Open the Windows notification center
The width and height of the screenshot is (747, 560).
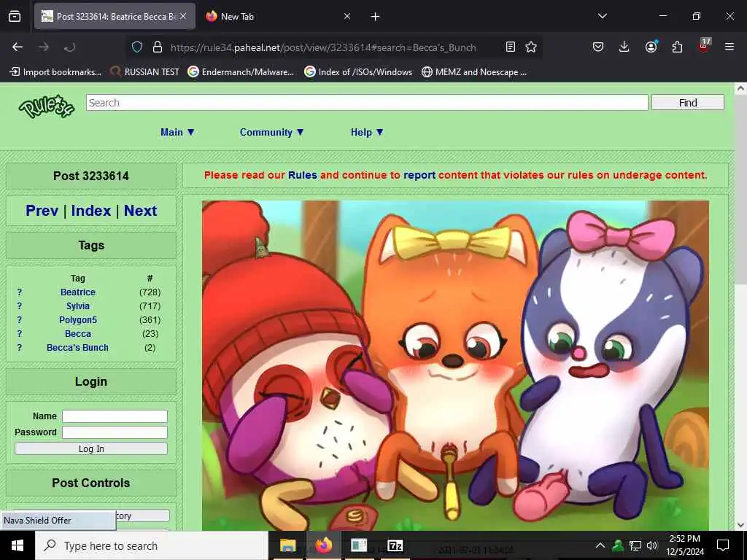723,545
